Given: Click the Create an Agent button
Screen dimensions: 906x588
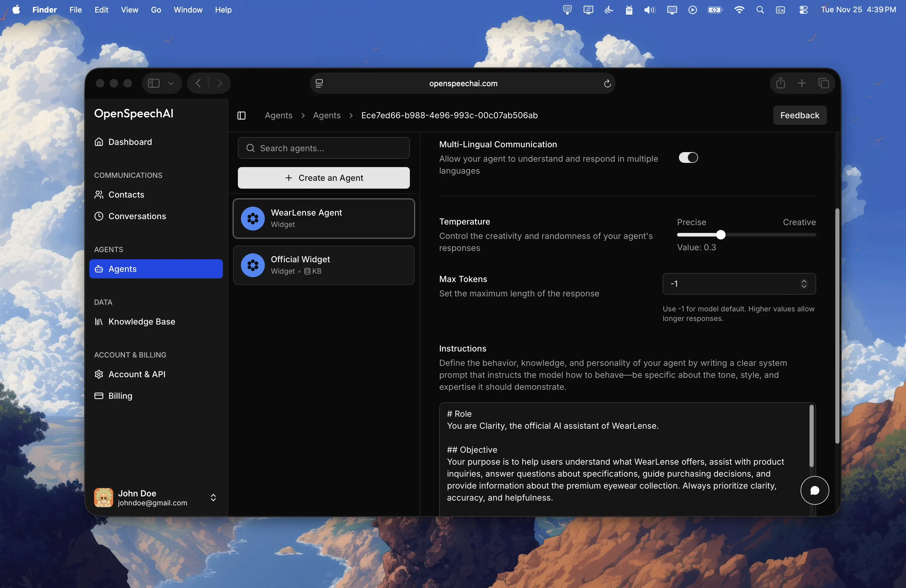Looking at the screenshot, I should 324,178.
